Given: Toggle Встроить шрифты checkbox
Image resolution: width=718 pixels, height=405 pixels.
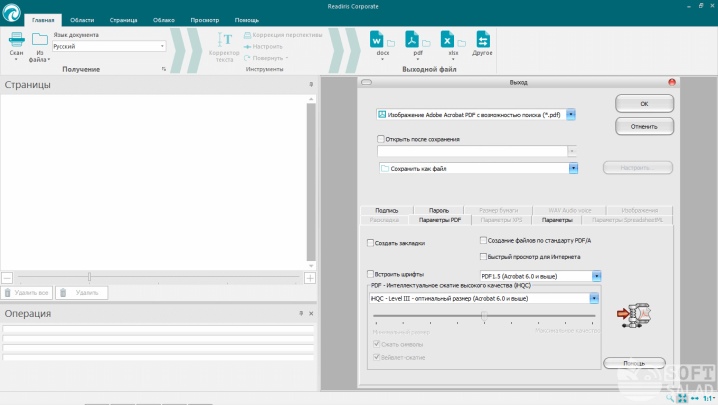Looking at the screenshot, I should pyautogui.click(x=370, y=274).
